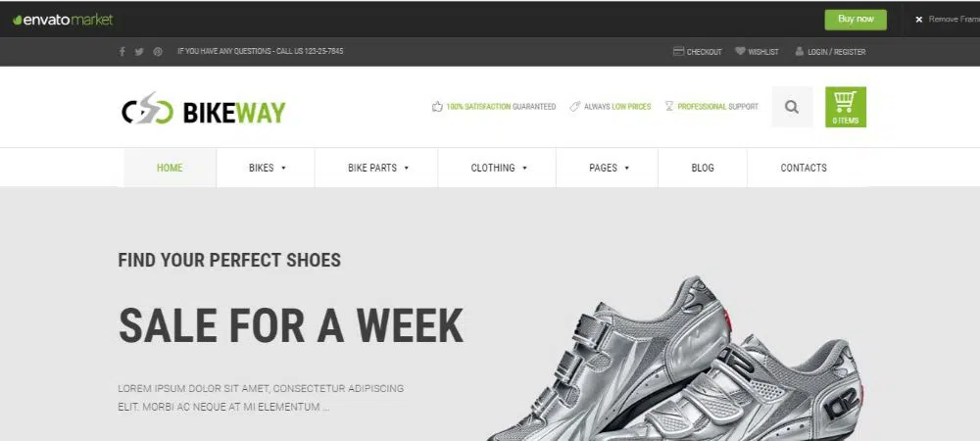The width and height of the screenshot is (980, 441).
Task: Go to the Contacts page
Action: (804, 168)
